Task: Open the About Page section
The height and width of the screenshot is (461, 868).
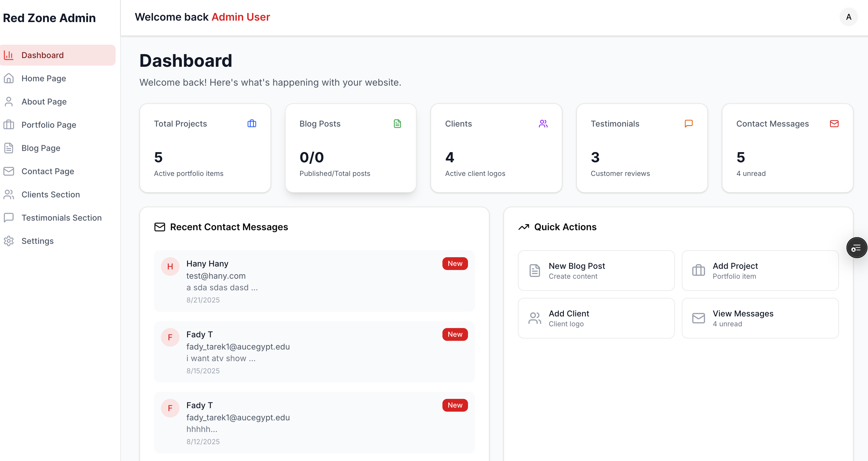Action: (x=44, y=101)
